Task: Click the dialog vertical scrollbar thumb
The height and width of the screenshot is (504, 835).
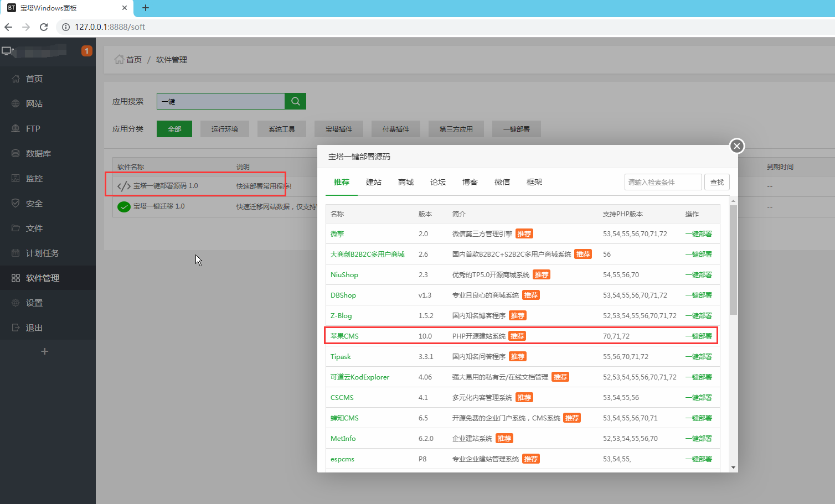Action: tap(734, 260)
